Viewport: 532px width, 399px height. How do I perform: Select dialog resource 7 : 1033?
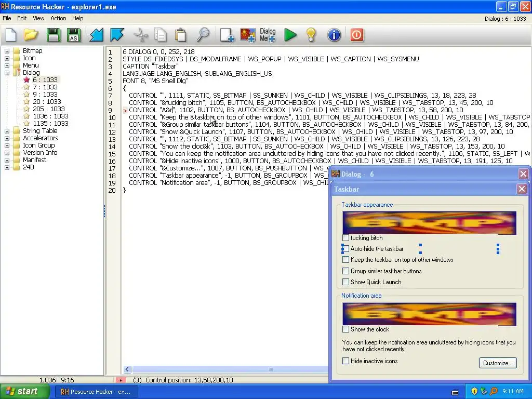pyautogui.click(x=41, y=87)
